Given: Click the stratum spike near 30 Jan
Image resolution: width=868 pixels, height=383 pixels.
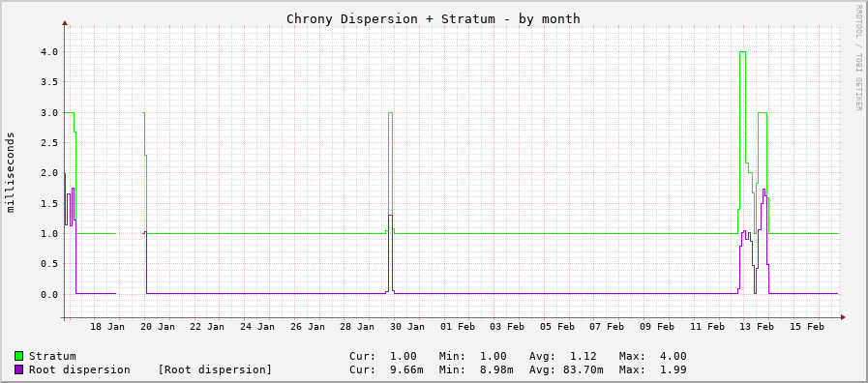Looking at the screenshot, I should point(390,113).
